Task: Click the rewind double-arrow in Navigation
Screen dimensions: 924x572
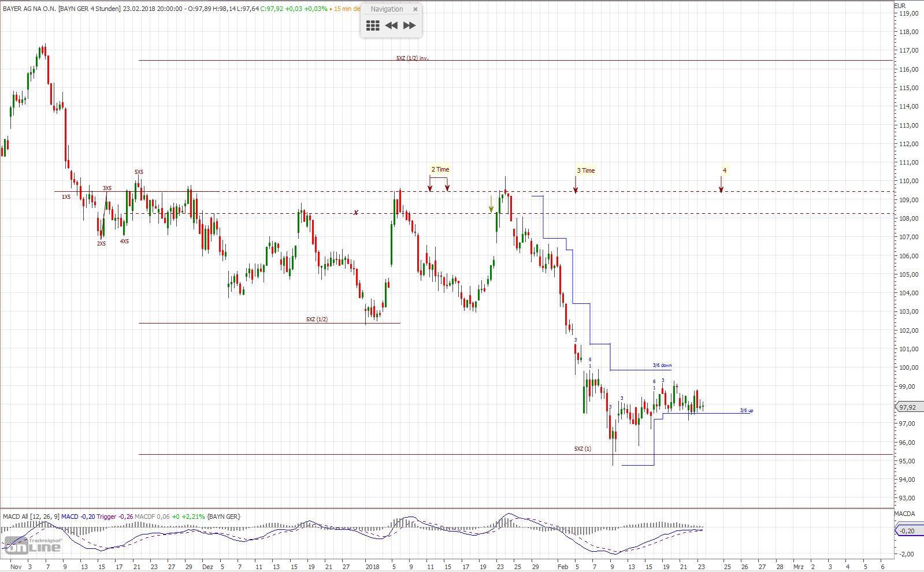Action: click(391, 25)
